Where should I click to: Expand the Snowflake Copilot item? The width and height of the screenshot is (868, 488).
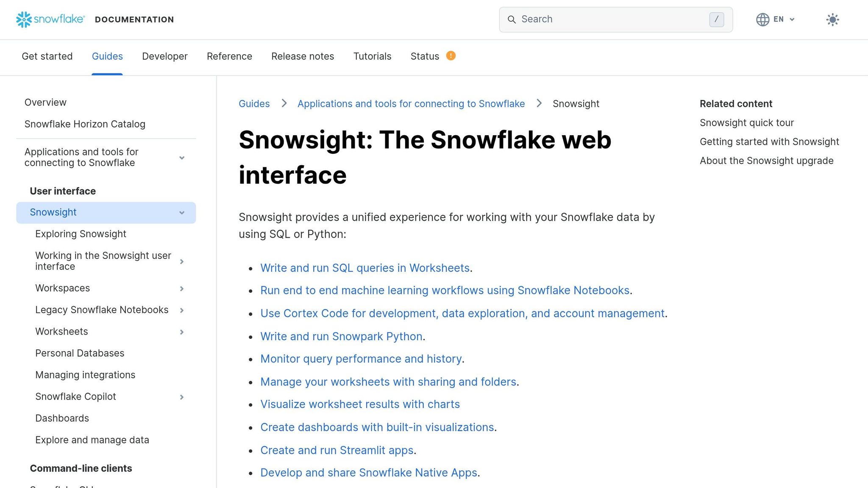[x=182, y=397]
